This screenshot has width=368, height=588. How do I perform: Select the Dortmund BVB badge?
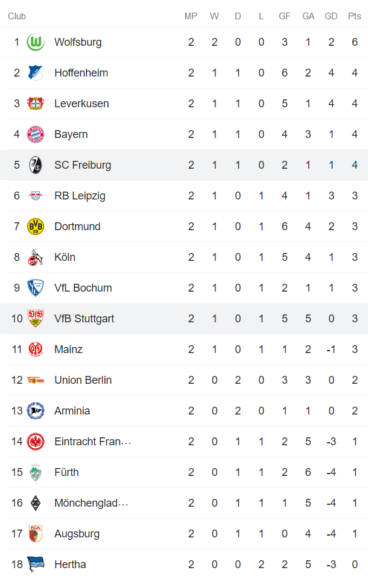click(34, 227)
